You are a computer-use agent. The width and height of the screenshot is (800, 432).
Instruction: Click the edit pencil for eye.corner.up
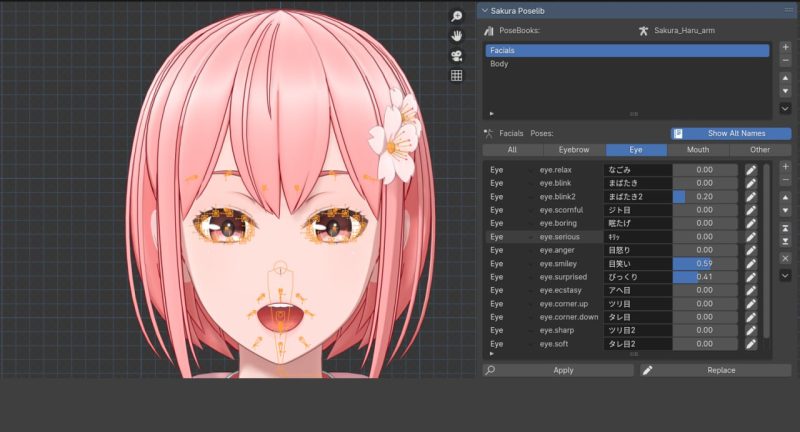tap(751, 303)
